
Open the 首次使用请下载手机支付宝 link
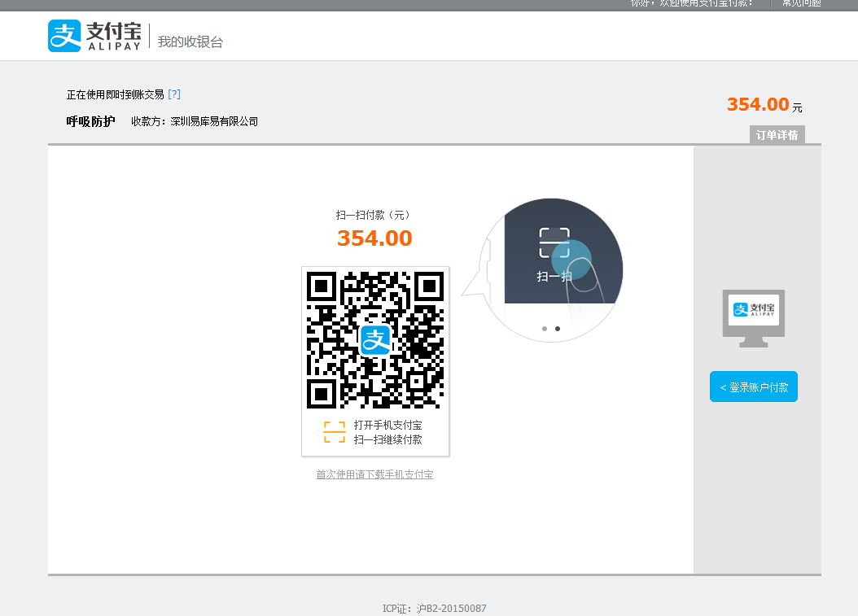coord(374,474)
